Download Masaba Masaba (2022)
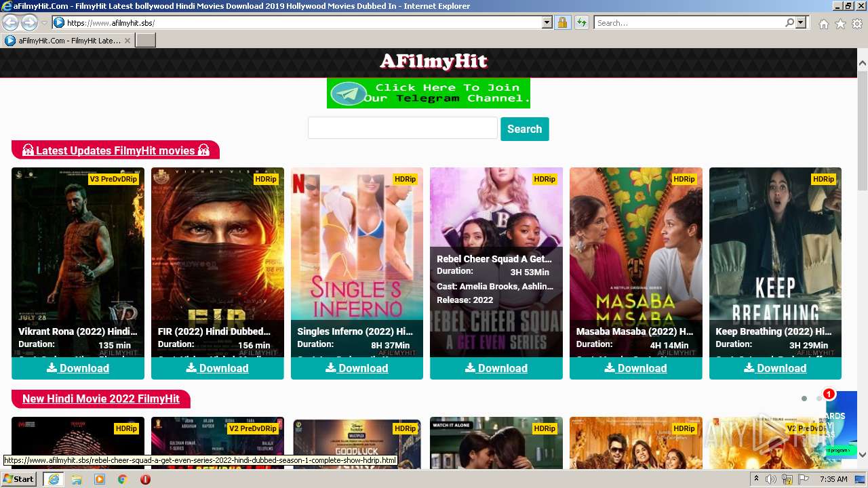 tap(636, 368)
